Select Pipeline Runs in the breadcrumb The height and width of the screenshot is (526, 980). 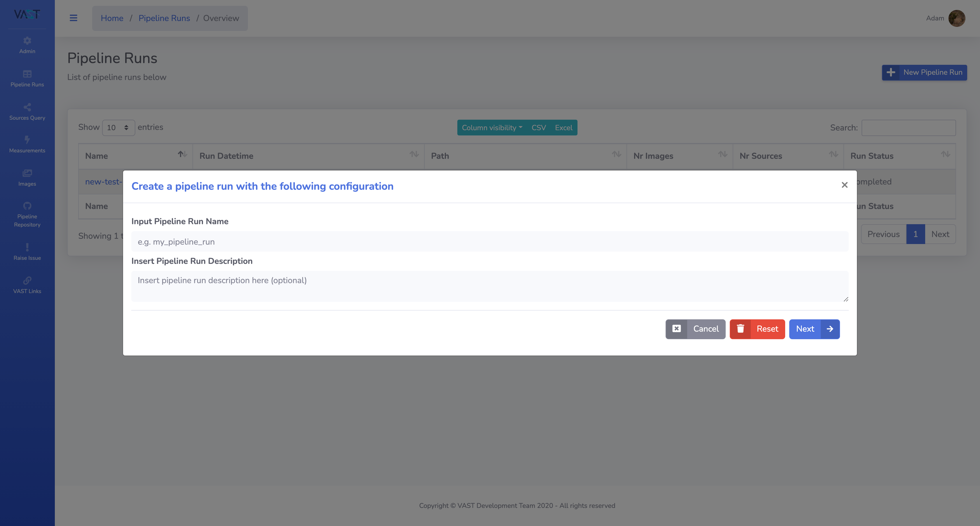pyautogui.click(x=164, y=18)
